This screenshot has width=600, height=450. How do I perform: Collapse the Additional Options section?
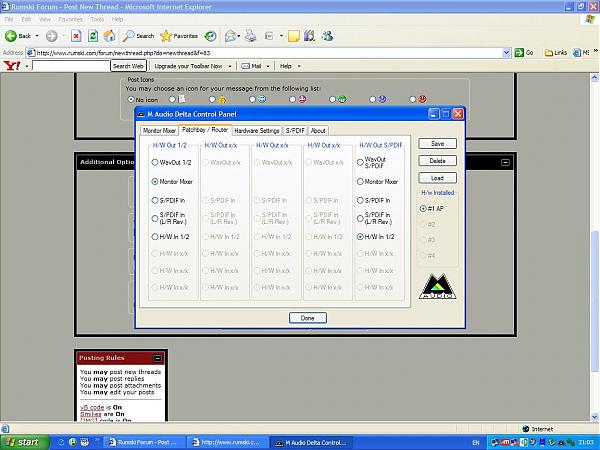click(x=505, y=161)
